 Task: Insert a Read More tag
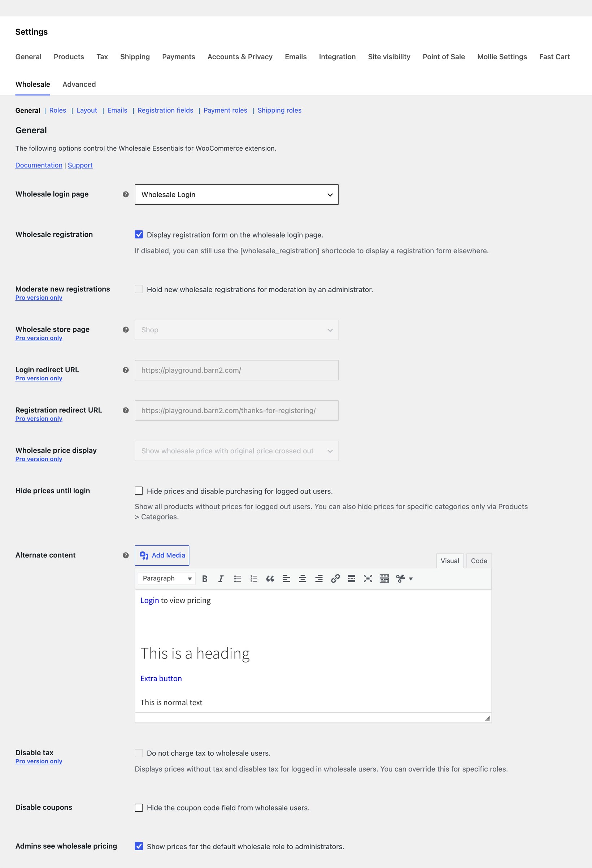pos(352,579)
